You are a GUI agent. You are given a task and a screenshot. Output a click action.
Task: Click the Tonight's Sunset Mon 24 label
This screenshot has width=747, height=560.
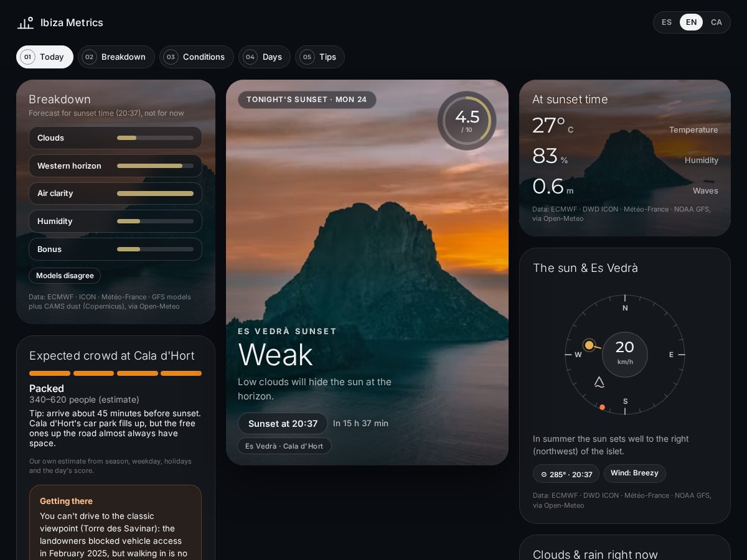(x=307, y=100)
